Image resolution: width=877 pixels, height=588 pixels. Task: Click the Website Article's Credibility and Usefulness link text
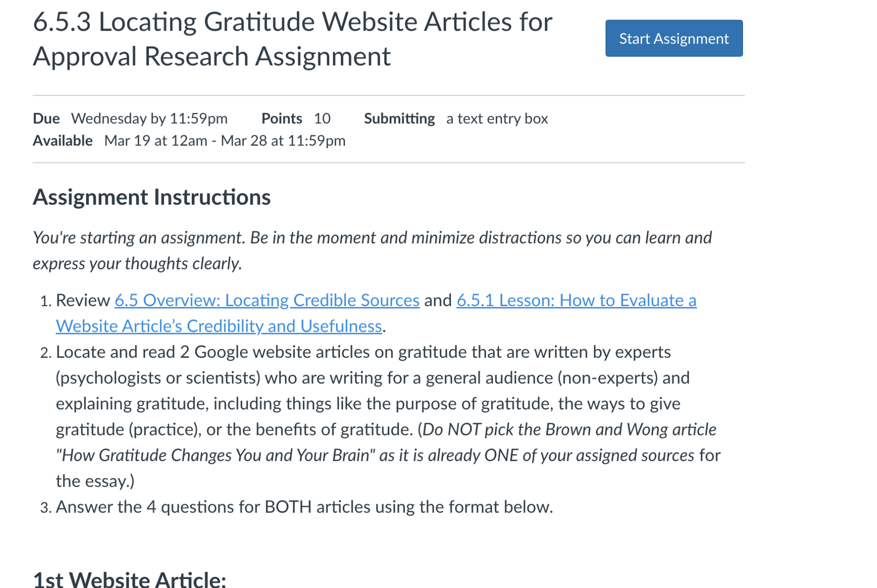pyautogui.click(x=219, y=326)
